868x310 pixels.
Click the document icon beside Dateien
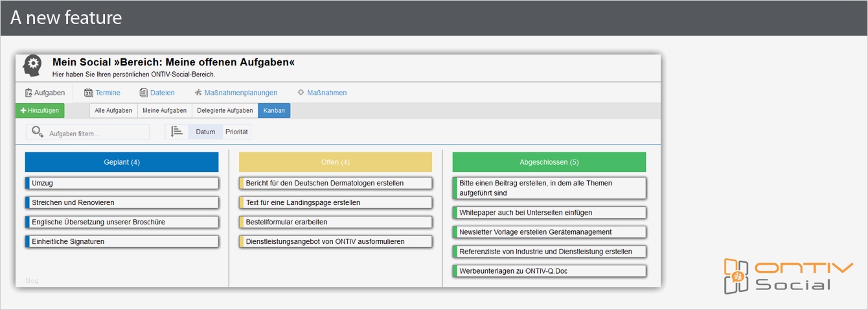144,93
